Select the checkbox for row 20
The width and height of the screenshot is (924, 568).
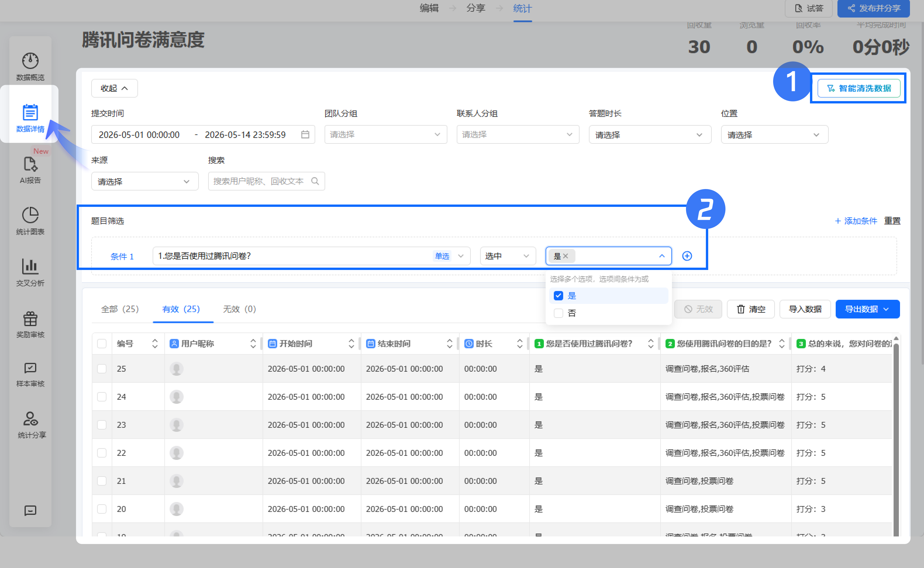[x=101, y=509]
